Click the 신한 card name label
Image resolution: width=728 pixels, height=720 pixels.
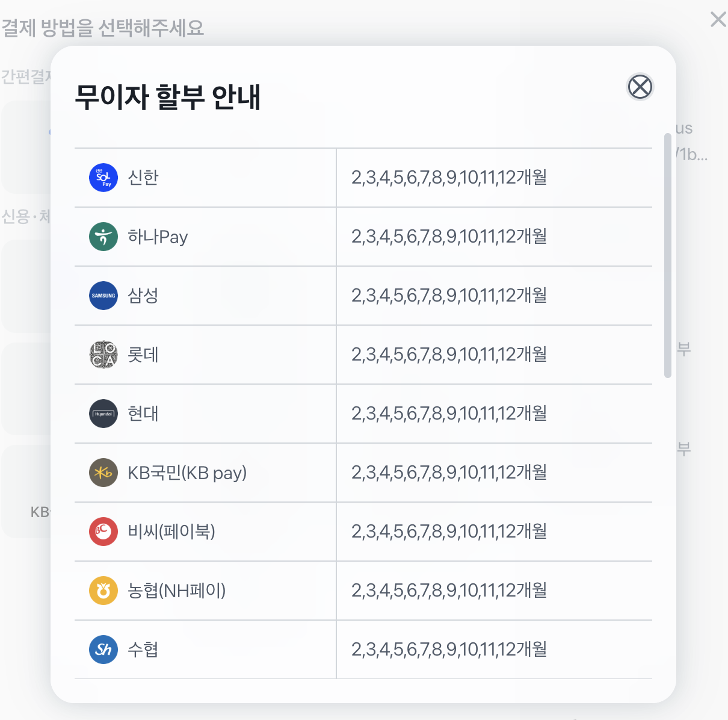tap(143, 178)
